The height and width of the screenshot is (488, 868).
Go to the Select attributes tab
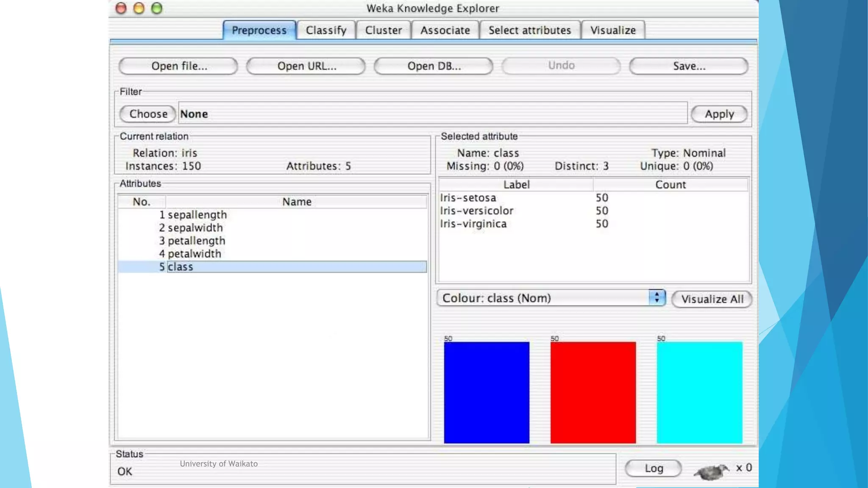[x=529, y=30]
